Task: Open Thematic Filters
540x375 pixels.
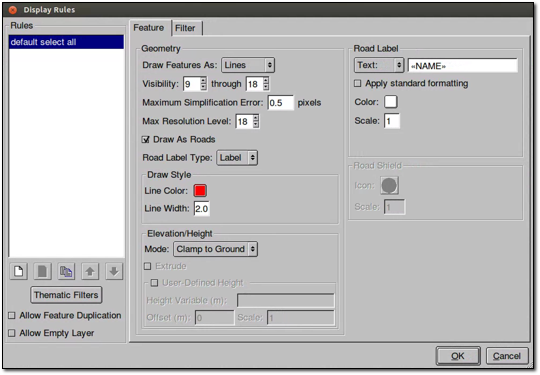Action: click(66, 295)
